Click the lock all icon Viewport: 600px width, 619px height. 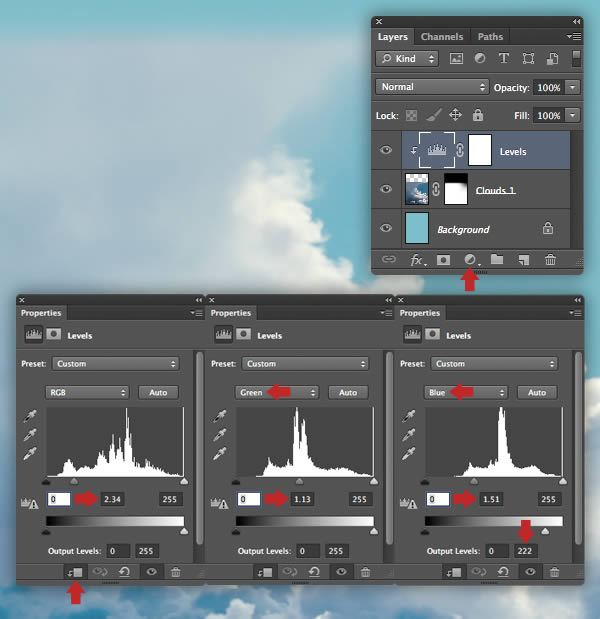coord(478,115)
